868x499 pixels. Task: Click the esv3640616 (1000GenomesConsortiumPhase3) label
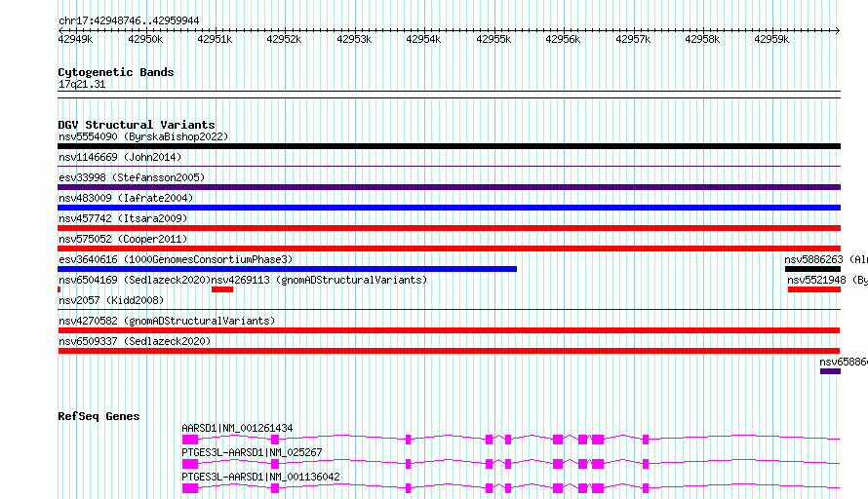click(176, 259)
